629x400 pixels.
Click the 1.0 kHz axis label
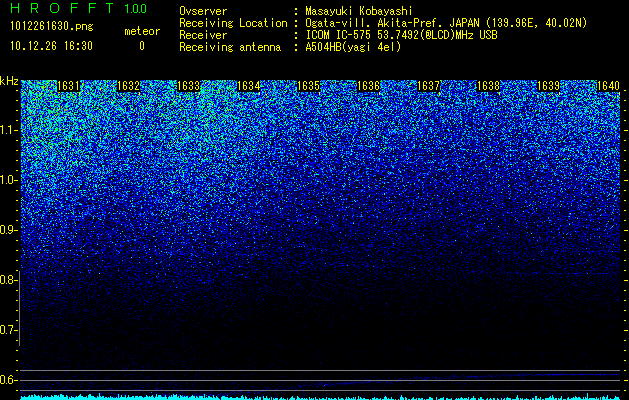(x=8, y=180)
